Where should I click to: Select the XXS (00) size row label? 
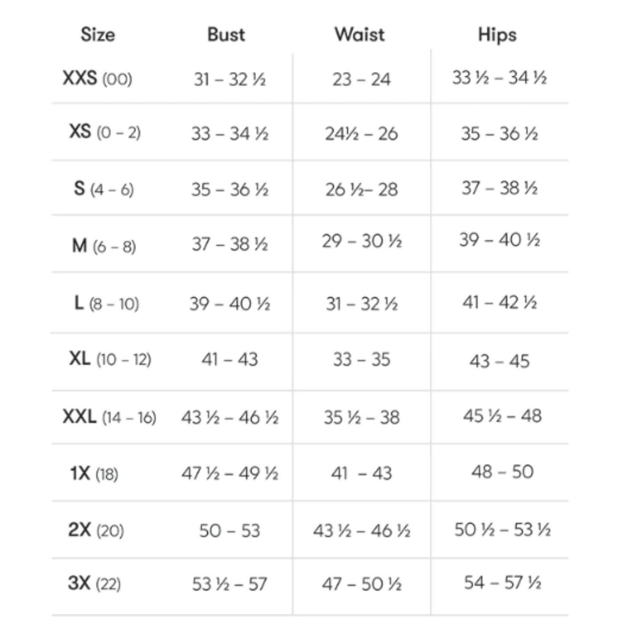pos(98,78)
